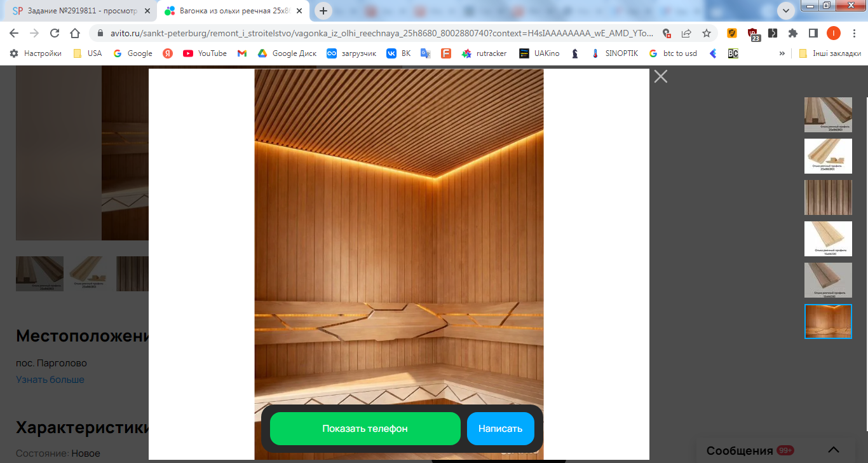This screenshot has height=463, width=868.
Task: Open the share page icon in address bar
Action: pos(687,33)
